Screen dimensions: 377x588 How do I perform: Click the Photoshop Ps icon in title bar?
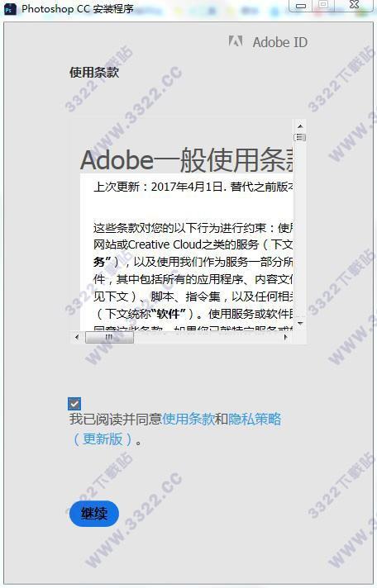[x=10, y=8]
